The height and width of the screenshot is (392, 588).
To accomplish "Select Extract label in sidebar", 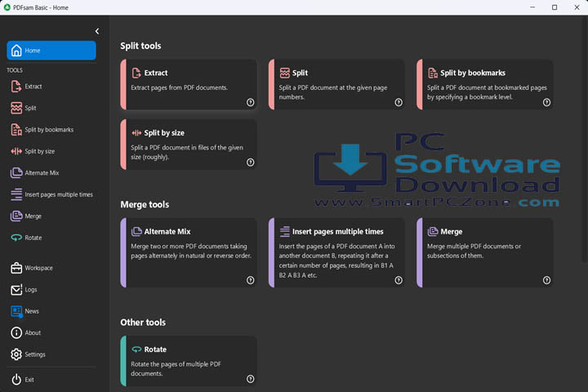I will (33, 87).
